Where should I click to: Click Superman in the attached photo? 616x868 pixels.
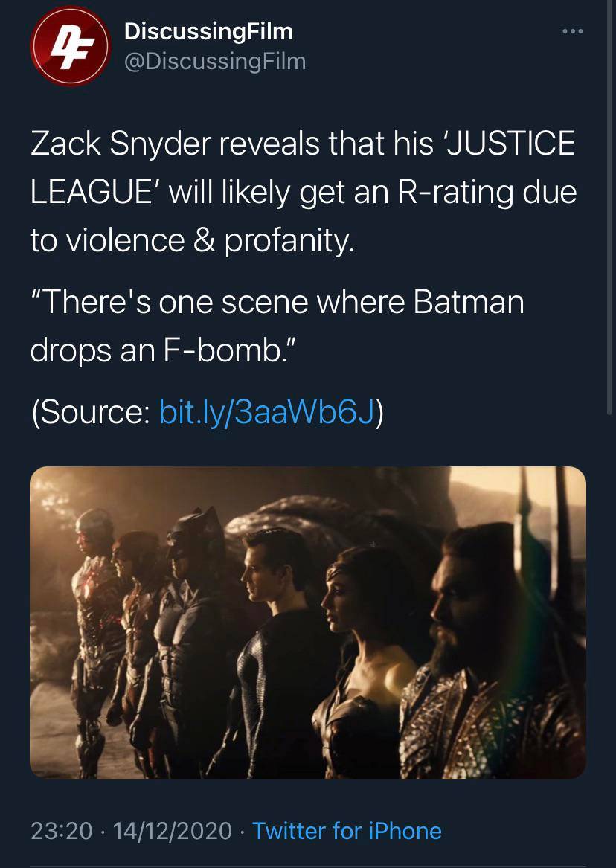pyautogui.click(x=274, y=632)
